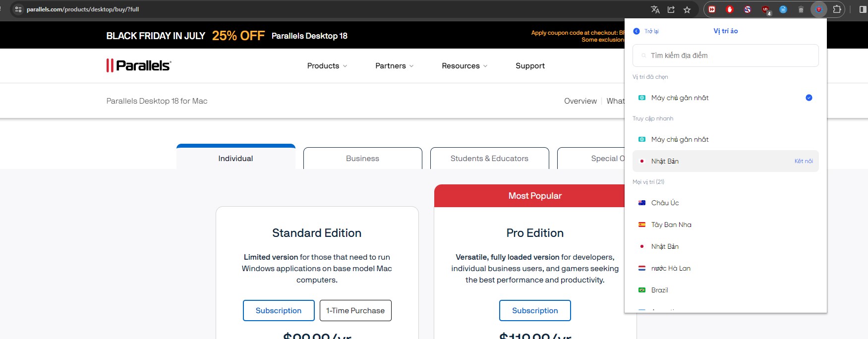
Task: Open the uBlock Origin extension
Action: point(766,9)
